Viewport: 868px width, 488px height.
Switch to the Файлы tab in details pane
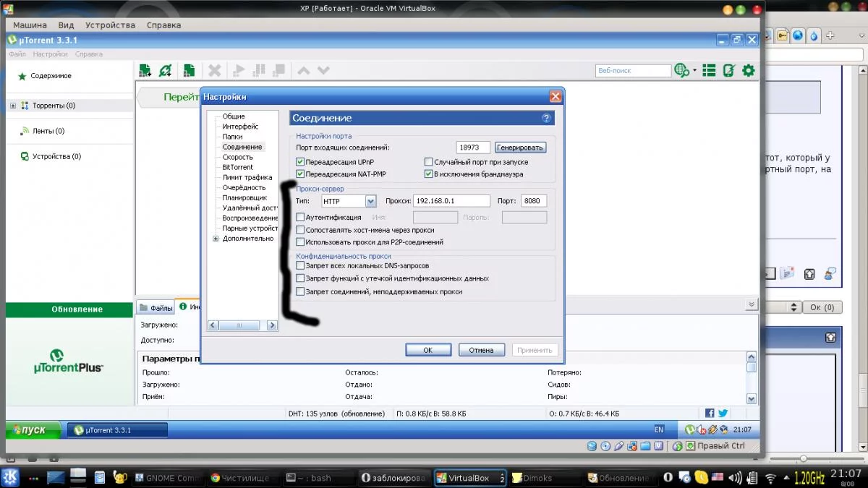156,308
